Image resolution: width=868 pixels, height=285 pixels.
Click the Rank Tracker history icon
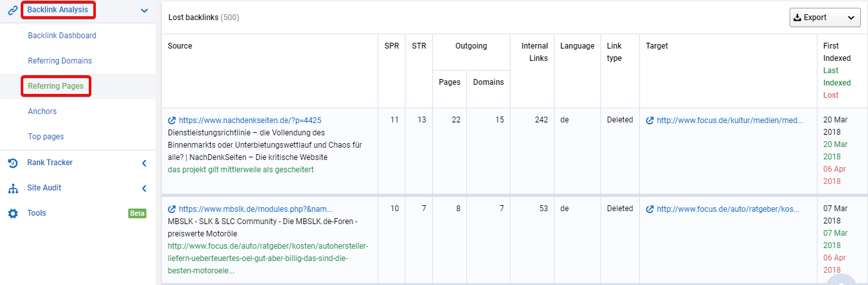pos(12,163)
